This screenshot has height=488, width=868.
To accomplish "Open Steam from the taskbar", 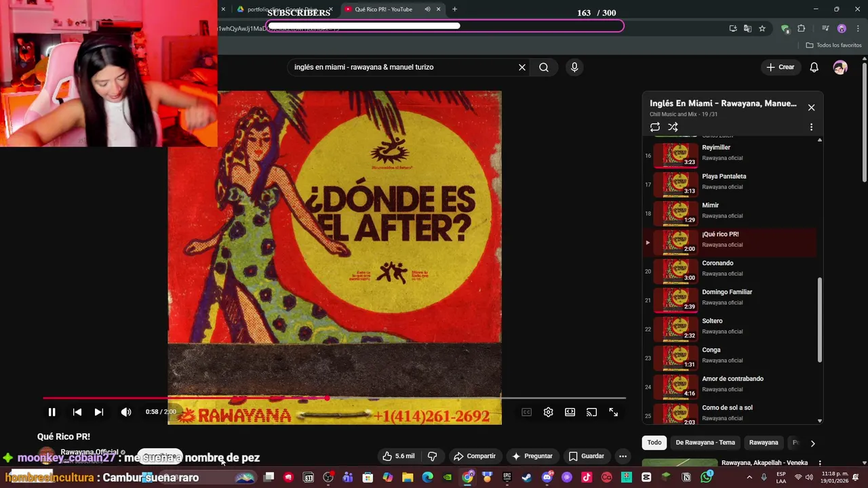I will click(x=526, y=477).
